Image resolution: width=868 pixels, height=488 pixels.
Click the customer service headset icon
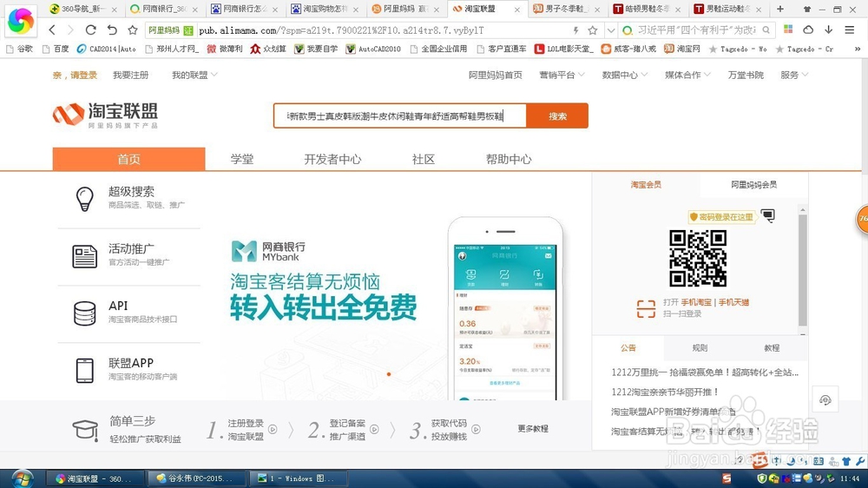click(825, 400)
